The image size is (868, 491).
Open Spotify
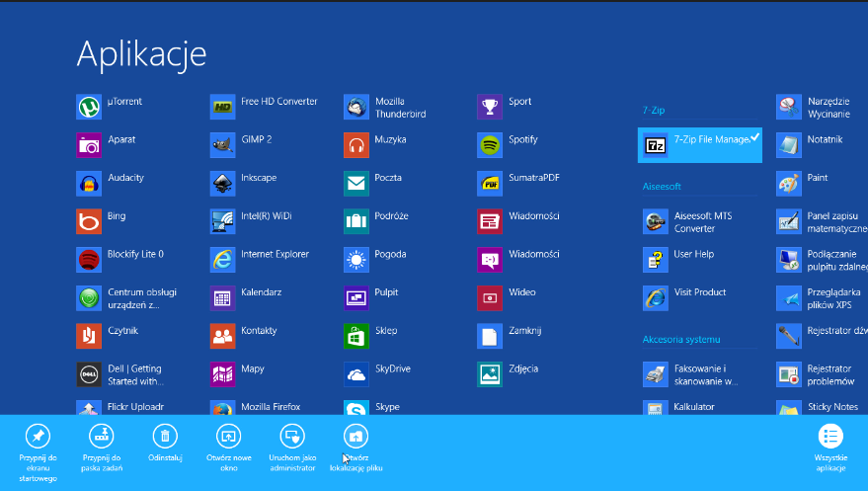[490, 145]
